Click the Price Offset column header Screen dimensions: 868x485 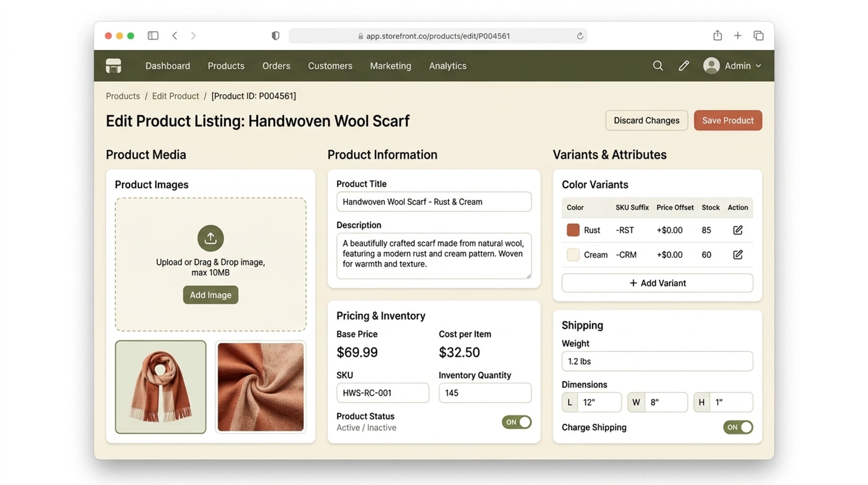pos(675,207)
